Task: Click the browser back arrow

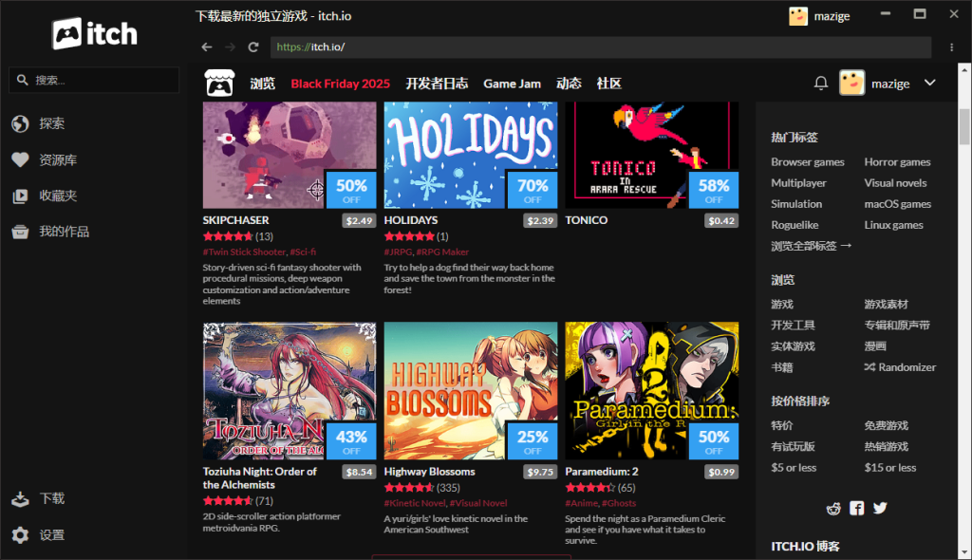Action: pos(207,47)
